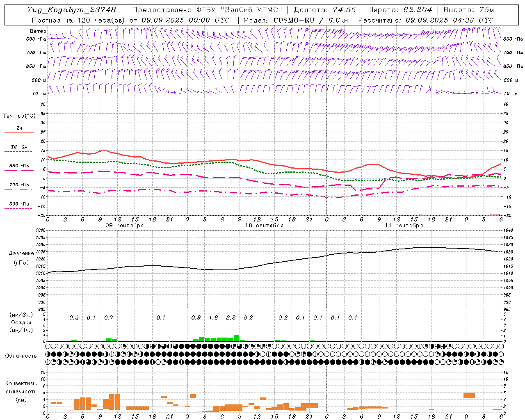Click the Высота: 75м header field

click(469, 9)
